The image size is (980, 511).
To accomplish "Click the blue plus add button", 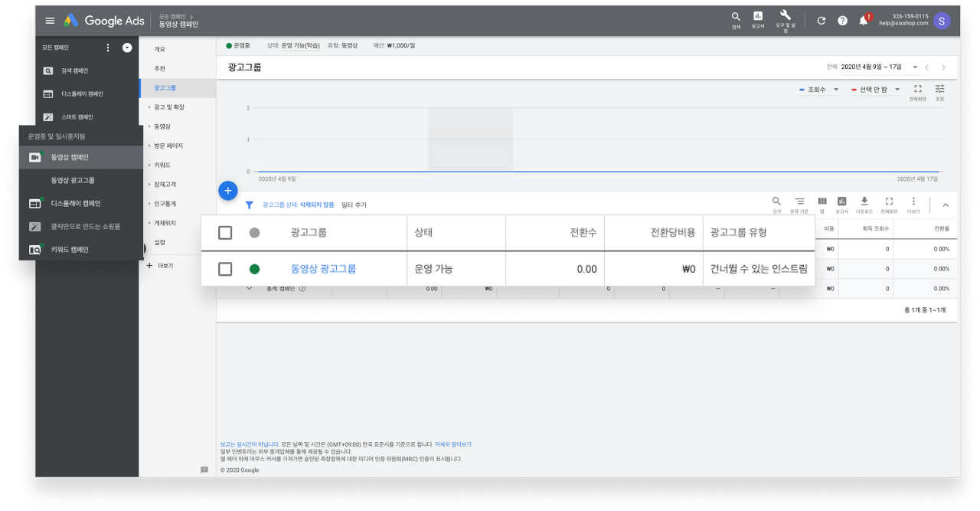I will click(228, 191).
